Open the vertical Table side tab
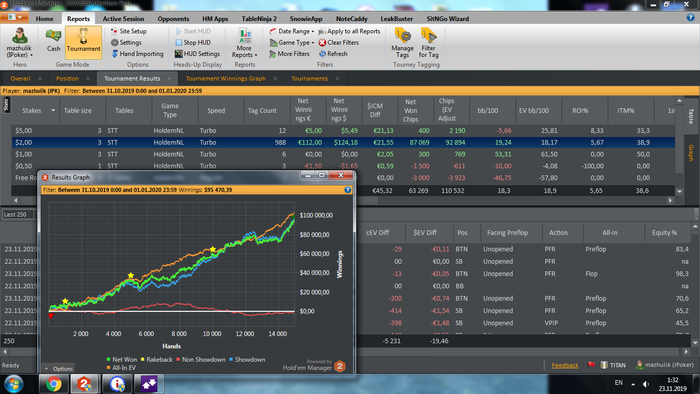This screenshot has width=700, height=394. pyautogui.click(x=691, y=116)
